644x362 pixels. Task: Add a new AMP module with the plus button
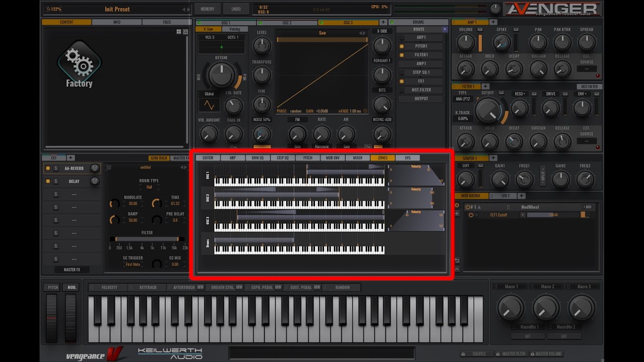(493, 22)
